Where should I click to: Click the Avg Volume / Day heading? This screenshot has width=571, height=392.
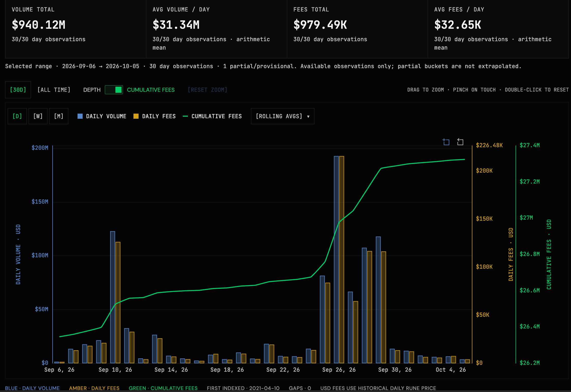(x=181, y=9)
